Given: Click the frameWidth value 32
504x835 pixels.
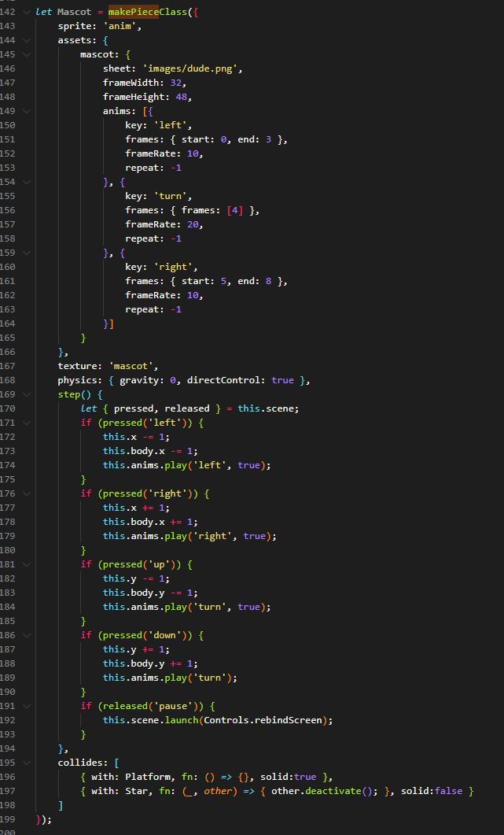Looking at the screenshot, I should 186,83.
